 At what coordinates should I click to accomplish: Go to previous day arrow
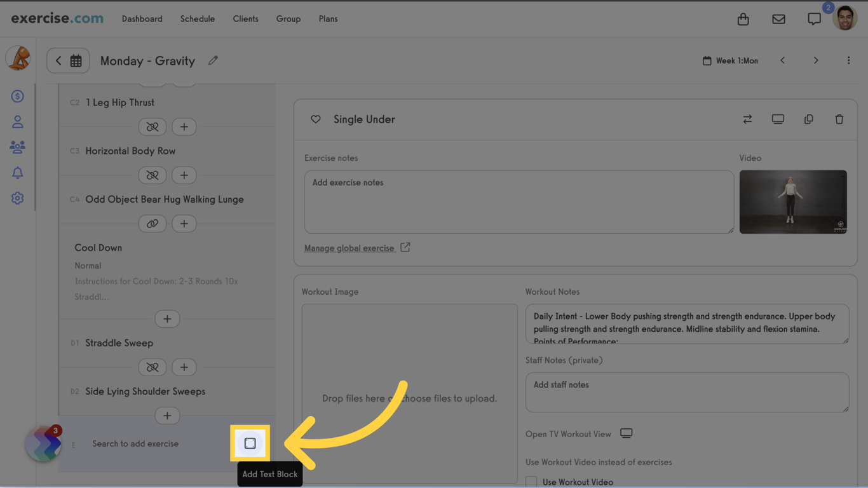(782, 60)
